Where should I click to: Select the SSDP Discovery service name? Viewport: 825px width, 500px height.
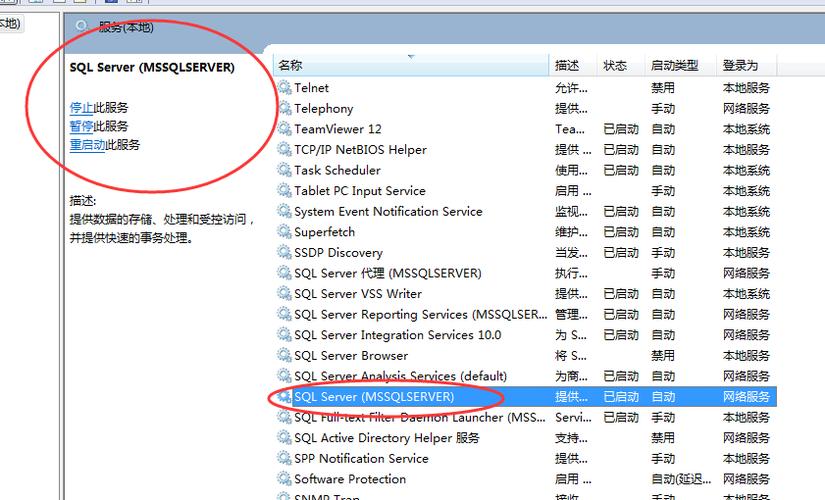click(338, 253)
